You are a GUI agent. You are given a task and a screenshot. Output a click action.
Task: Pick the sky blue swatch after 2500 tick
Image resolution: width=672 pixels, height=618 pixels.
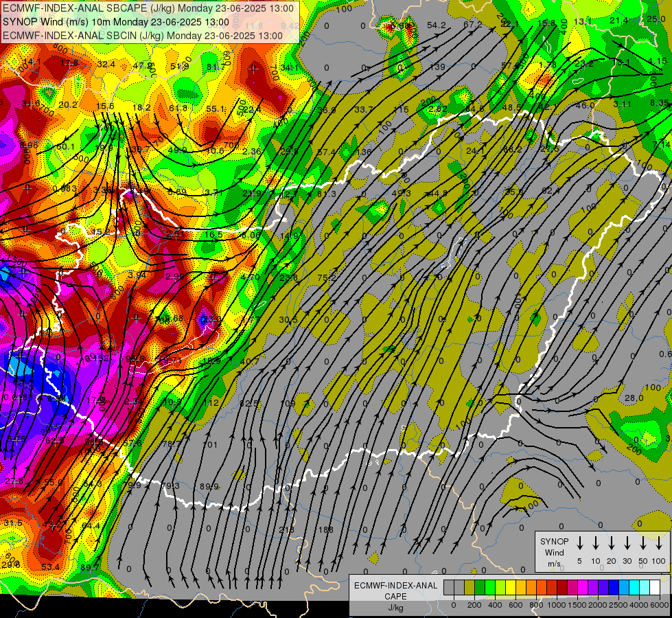click(625, 588)
